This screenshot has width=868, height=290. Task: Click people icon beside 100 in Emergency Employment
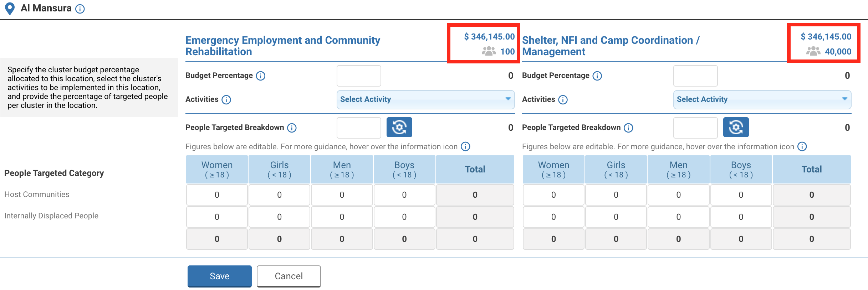489,51
